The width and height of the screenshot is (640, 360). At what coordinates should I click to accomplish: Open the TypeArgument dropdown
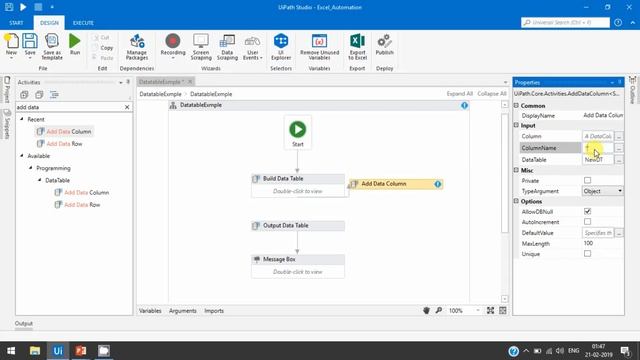click(x=620, y=191)
